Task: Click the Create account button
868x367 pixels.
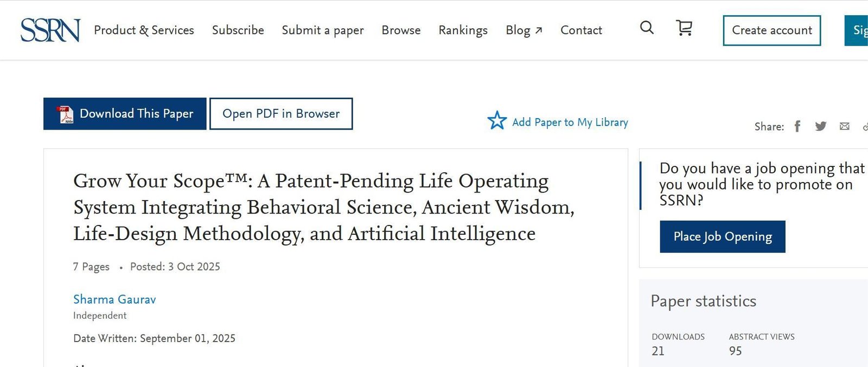Action: [771, 30]
